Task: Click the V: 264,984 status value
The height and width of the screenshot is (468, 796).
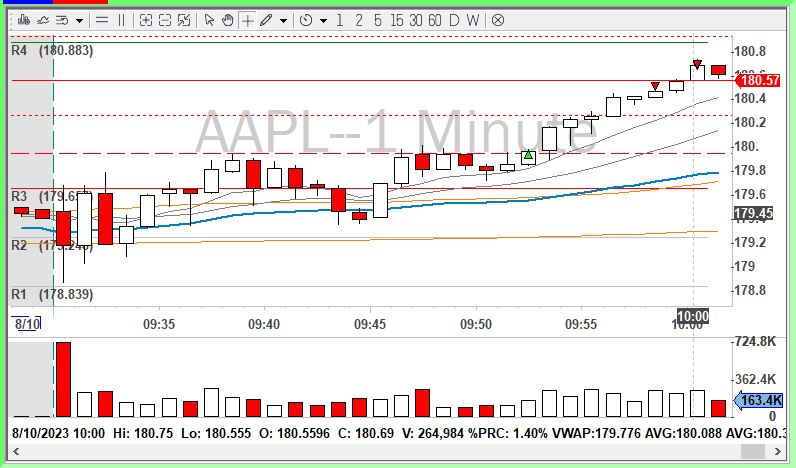Action: point(433,433)
